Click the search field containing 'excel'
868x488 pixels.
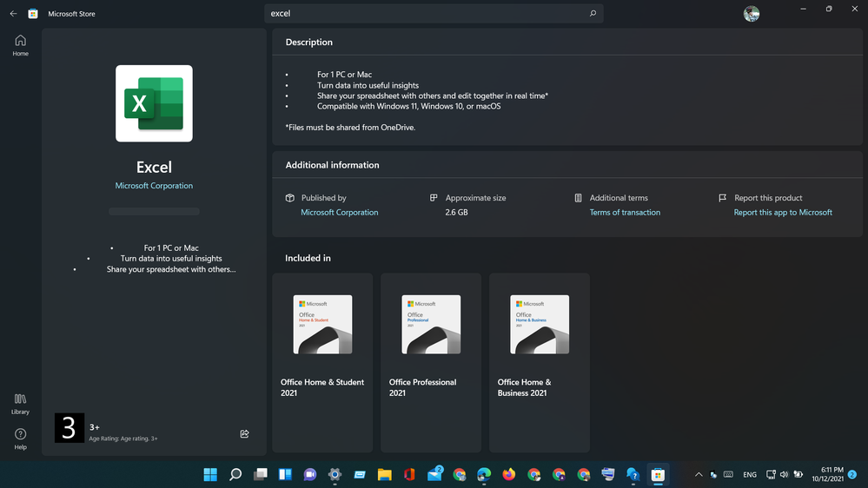tap(434, 13)
